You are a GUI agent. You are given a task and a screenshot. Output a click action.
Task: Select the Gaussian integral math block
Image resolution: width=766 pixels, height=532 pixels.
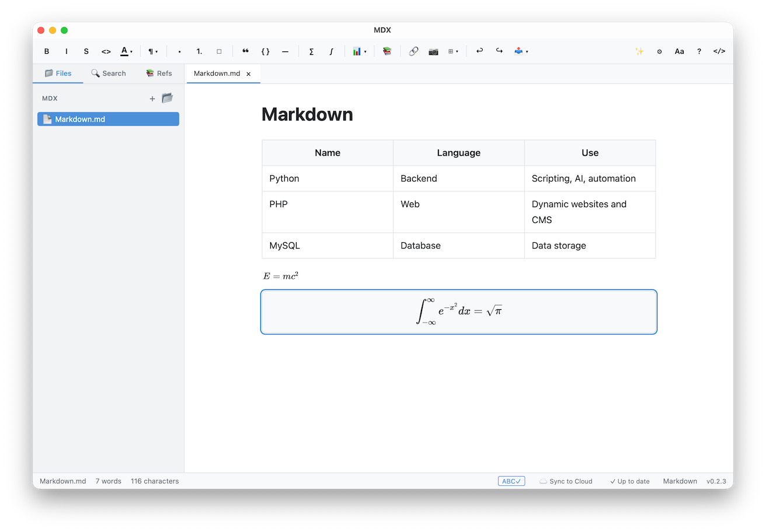(459, 312)
